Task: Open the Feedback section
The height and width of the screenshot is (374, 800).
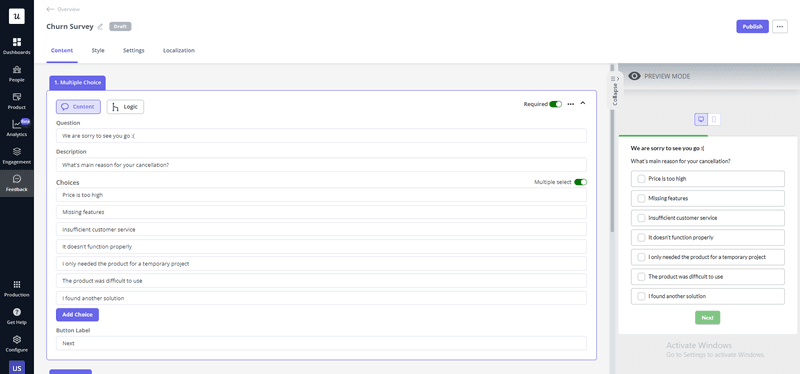Action: tap(17, 183)
